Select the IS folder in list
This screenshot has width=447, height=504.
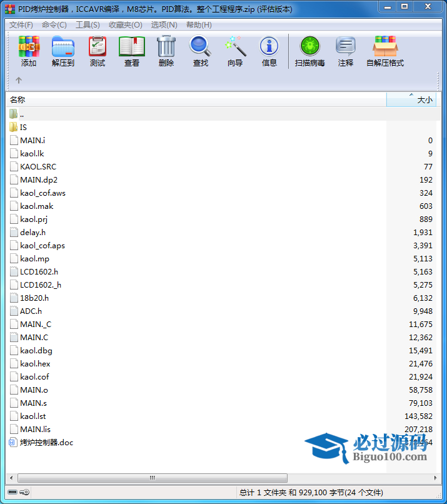tap(23, 127)
